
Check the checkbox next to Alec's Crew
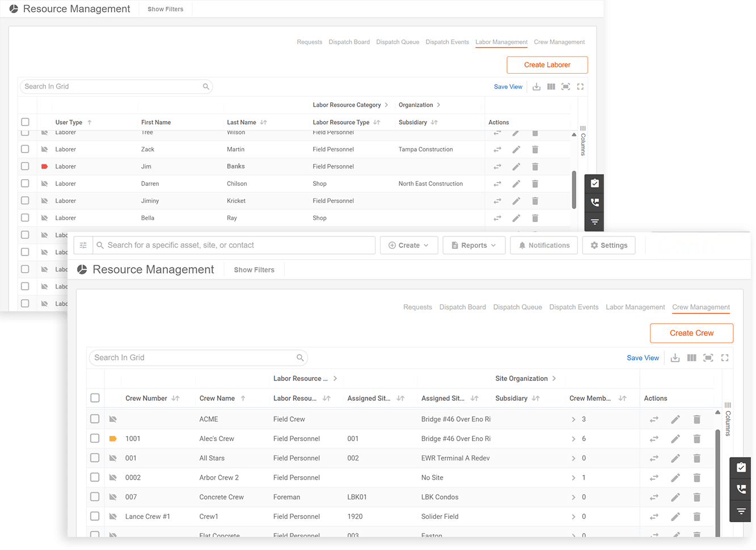95,438
